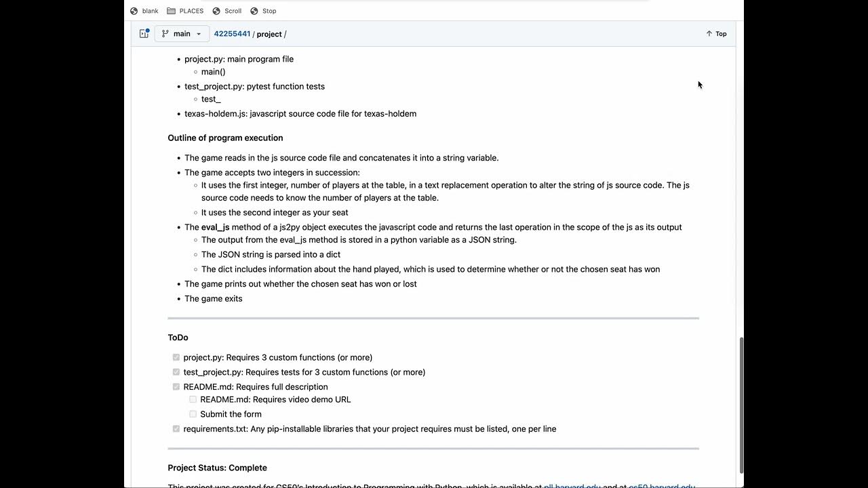Open the main branch dropdown
The height and width of the screenshot is (488, 868).
(x=182, y=34)
